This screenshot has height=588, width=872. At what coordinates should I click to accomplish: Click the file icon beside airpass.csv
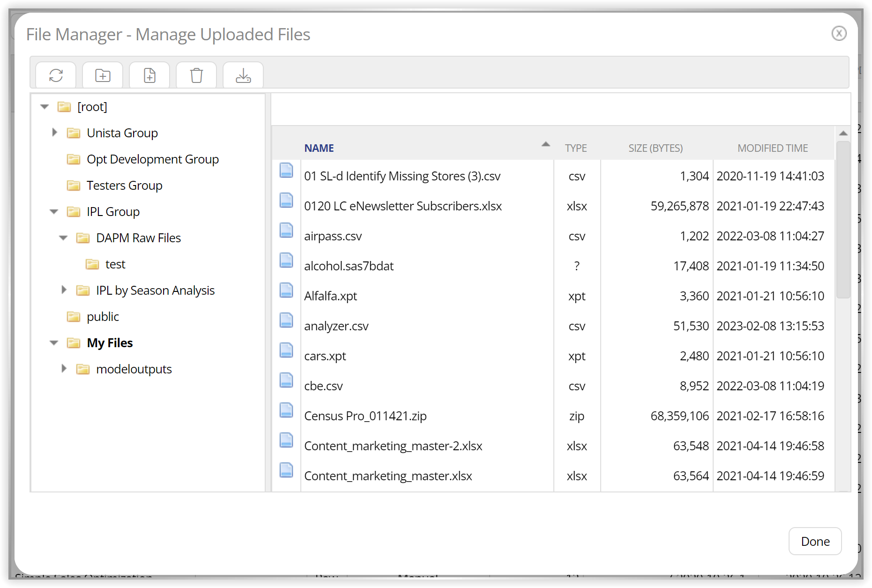pyautogui.click(x=286, y=231)
